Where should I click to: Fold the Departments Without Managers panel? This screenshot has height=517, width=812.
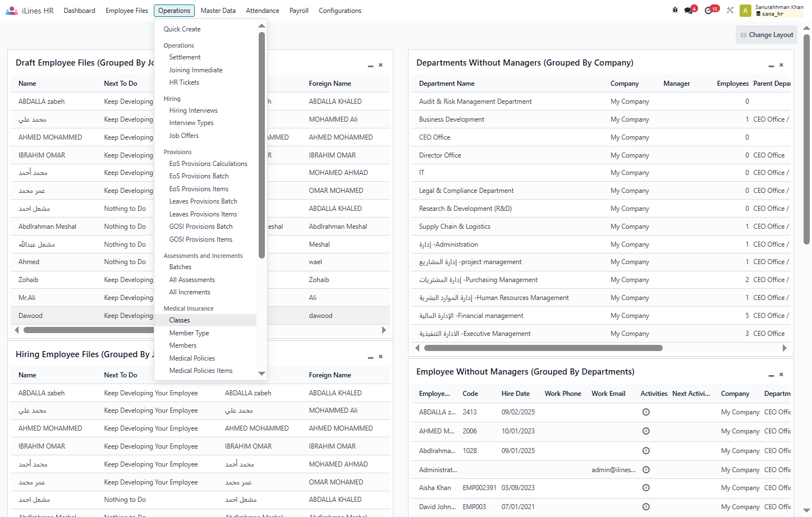771,66
